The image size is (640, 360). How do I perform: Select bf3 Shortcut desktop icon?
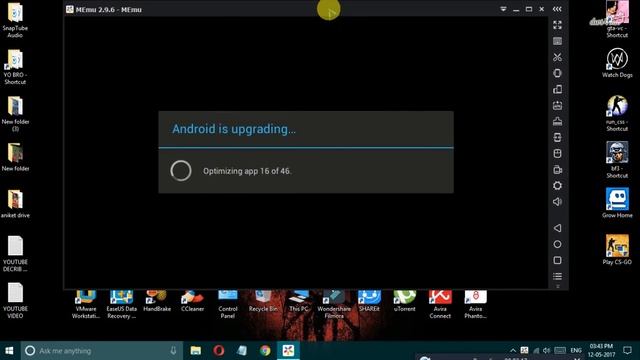pos(617,160)
